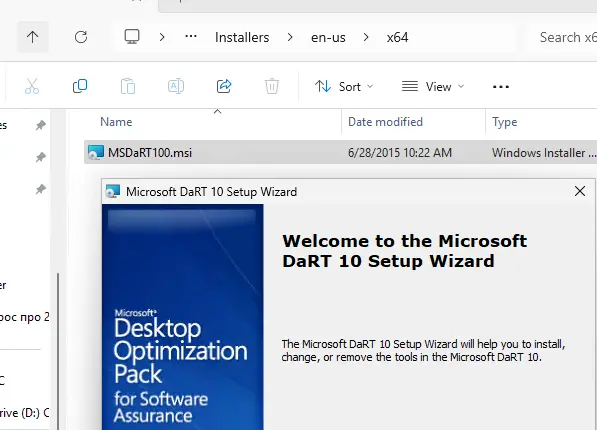Click the Delete trash can icon
597x430 pixels.
tap(272, 86)
